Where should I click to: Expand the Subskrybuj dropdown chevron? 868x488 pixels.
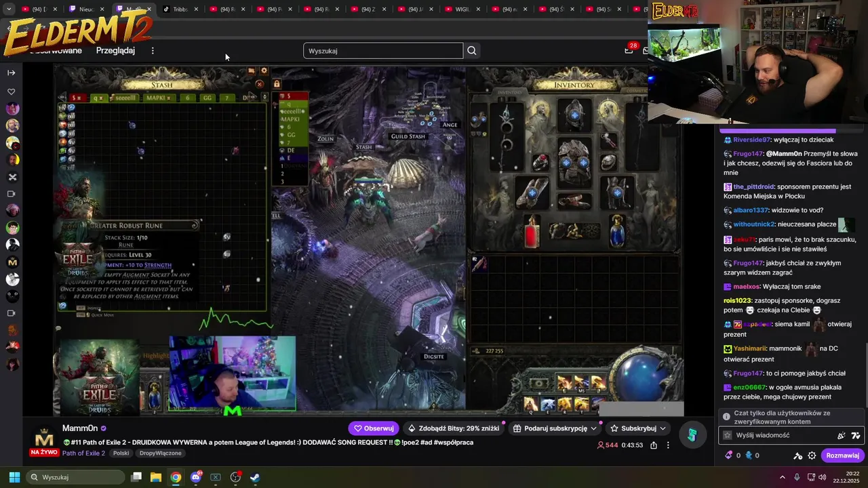[663, 428]
